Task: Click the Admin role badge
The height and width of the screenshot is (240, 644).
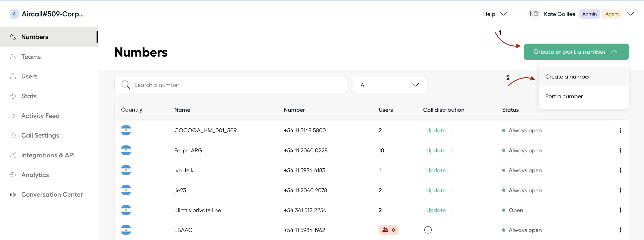Action: tap(589, 14)
